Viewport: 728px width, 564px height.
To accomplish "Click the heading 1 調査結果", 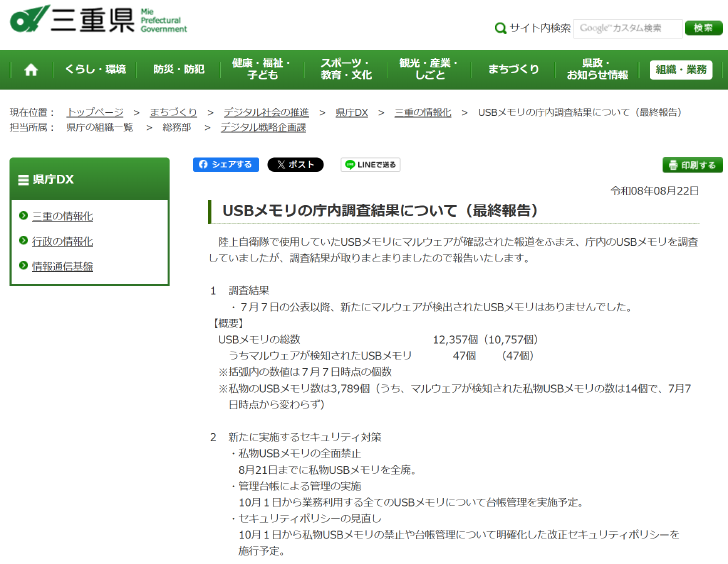I will point(240,291).
